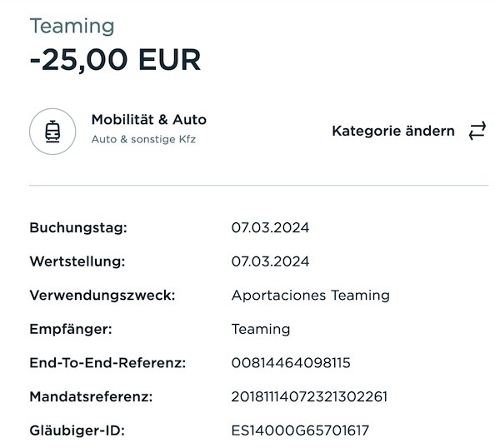
Task: Click the tram category icon
Action: pos(52,132)
